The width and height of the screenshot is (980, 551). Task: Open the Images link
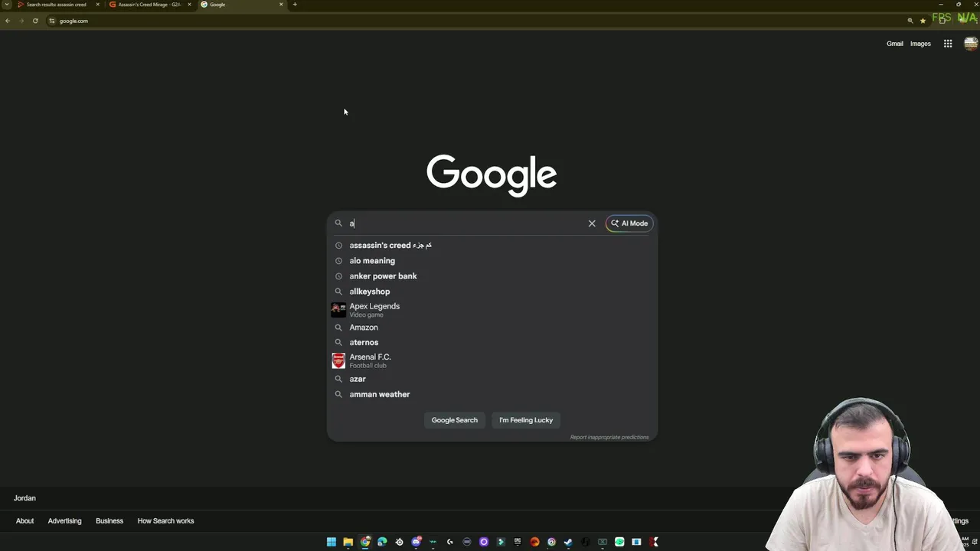(920, 44)
